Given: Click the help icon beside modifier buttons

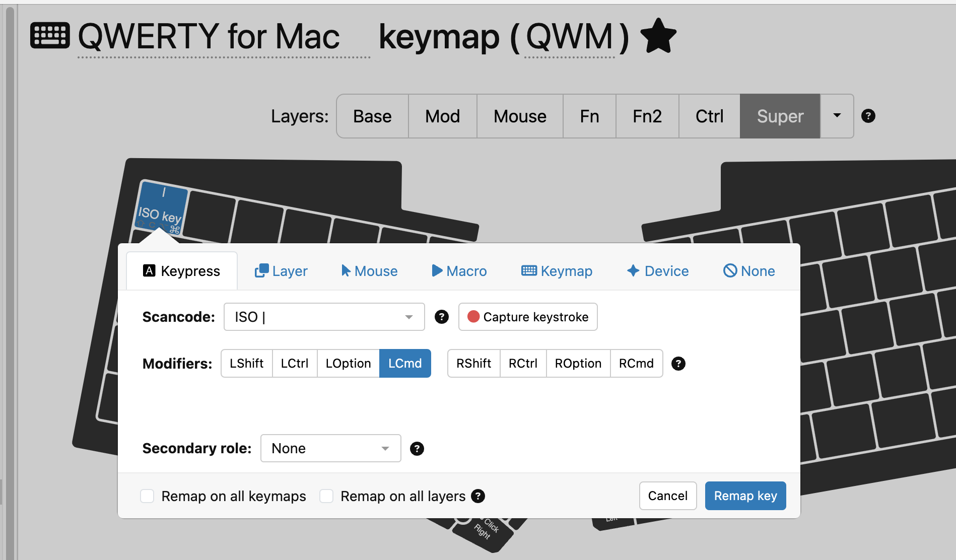Looking at the screenshot, I should [678, 364].
